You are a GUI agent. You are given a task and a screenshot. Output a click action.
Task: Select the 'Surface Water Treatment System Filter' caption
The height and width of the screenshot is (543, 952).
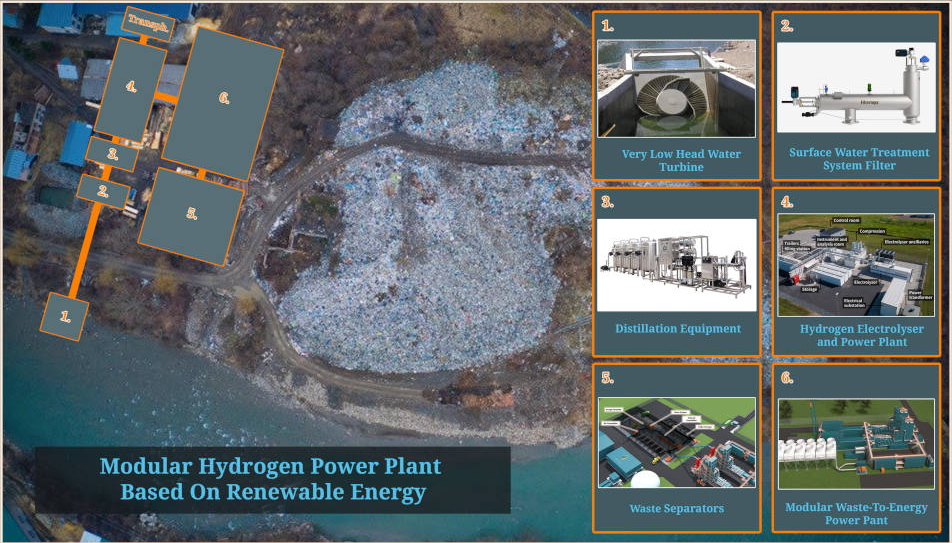coord(859,159)
